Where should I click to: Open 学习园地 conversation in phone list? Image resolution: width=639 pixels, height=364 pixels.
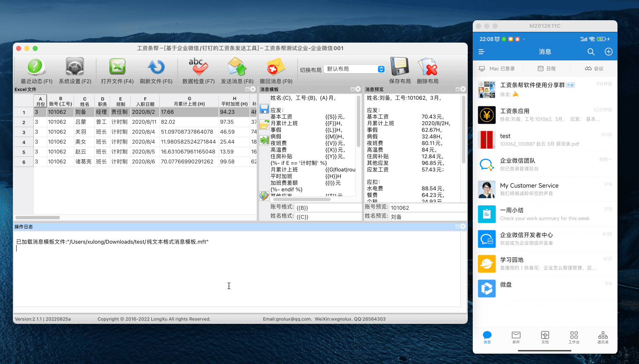545,263
